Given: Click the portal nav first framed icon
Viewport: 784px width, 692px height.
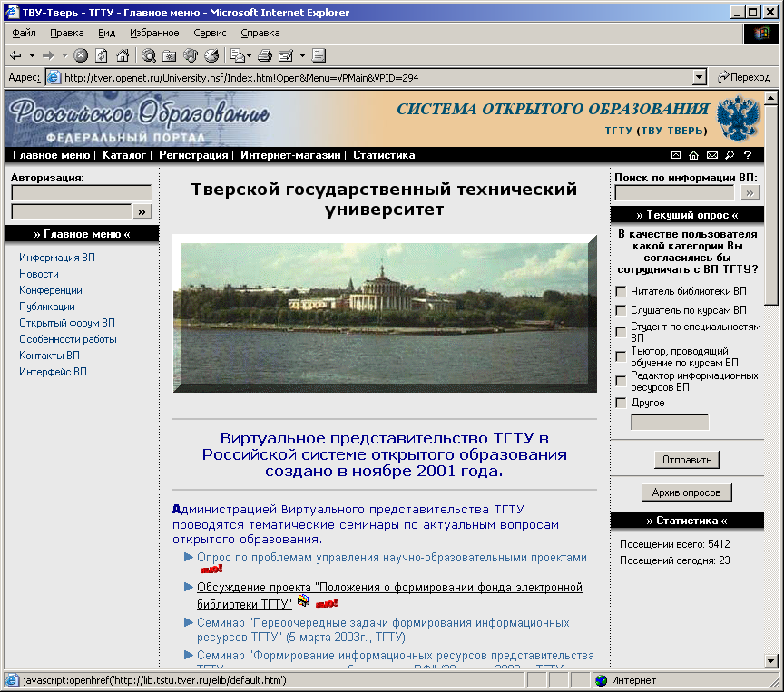Looking at the screenshot, I should [x=676, y=155].
